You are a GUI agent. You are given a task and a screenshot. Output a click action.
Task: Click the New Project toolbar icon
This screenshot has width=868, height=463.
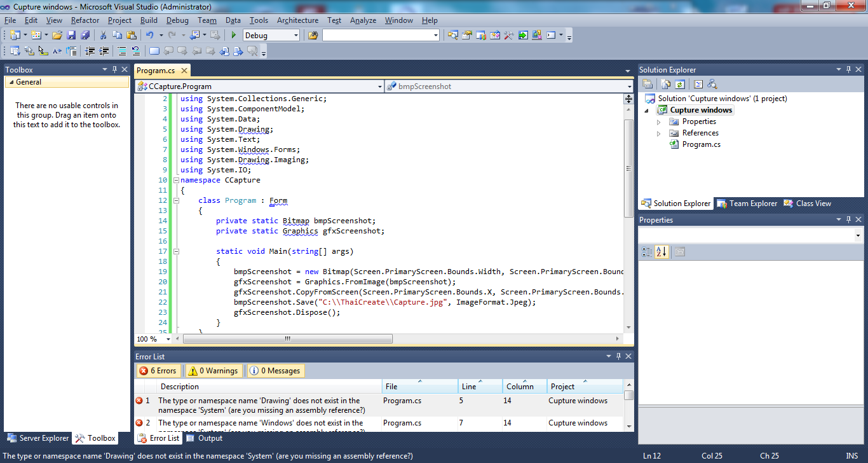[x=15, y=35]
